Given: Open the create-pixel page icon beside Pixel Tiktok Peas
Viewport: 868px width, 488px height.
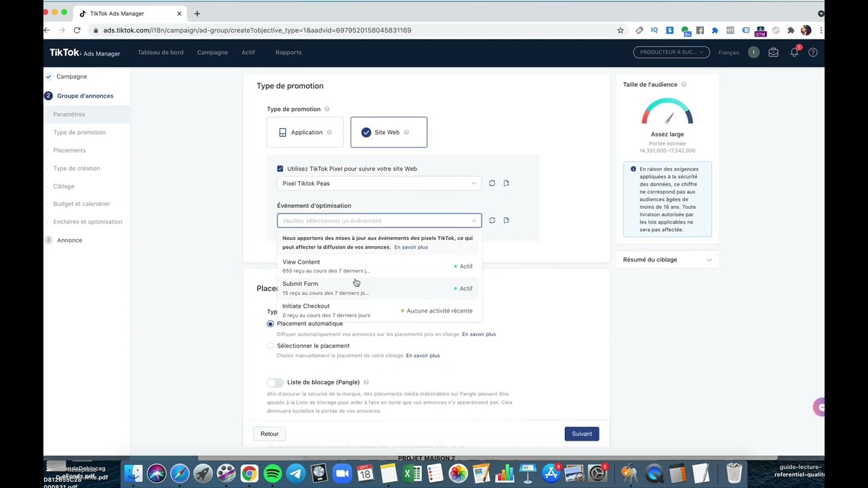Looking at the screenshot, I should [x=507, y=183].
